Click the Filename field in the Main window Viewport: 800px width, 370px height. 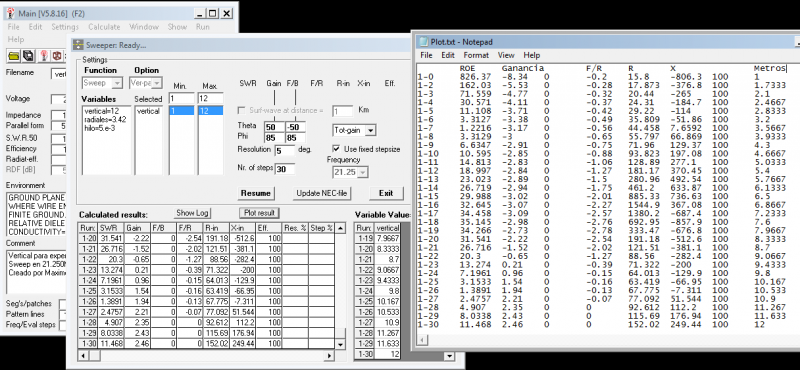(58, 74)
